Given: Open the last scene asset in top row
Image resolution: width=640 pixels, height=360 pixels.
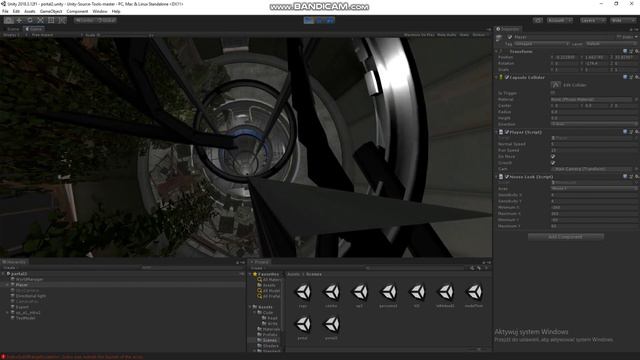Looking at the screenshot, I should pyautogui.click(x=474, y=292).
